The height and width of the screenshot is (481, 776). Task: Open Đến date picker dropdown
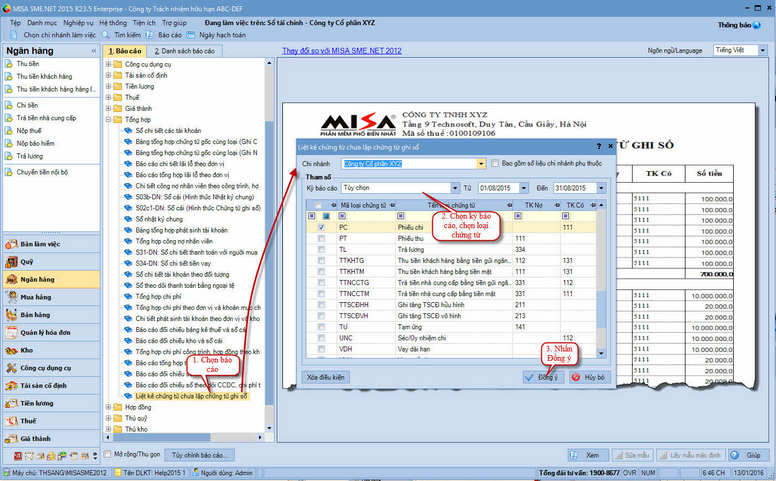[x=601, y=188]
